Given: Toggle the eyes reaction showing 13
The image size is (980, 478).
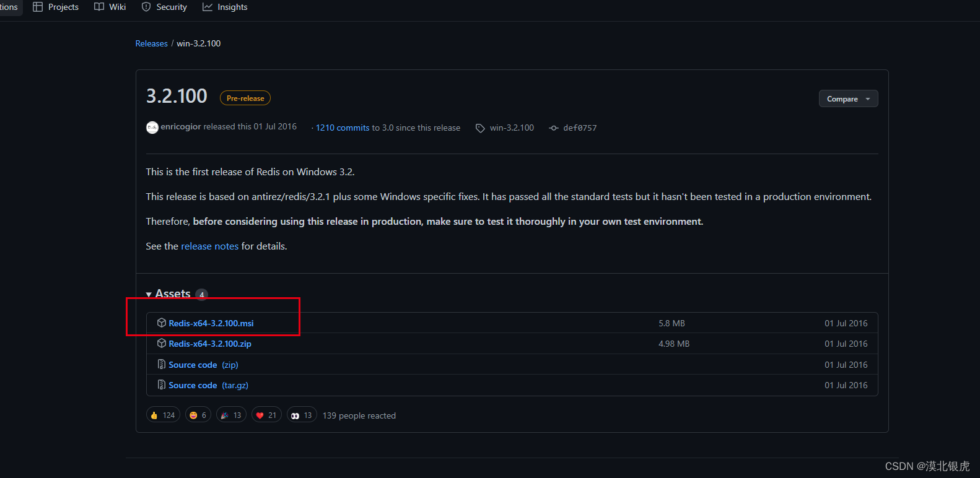Looking at the screenshot, I should tap(302, 415).
